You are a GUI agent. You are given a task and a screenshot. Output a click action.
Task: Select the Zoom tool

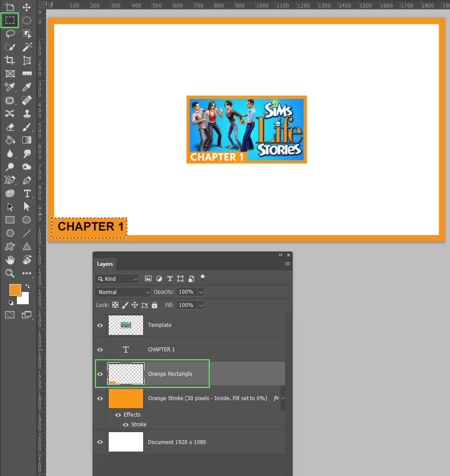coord(10,274)
